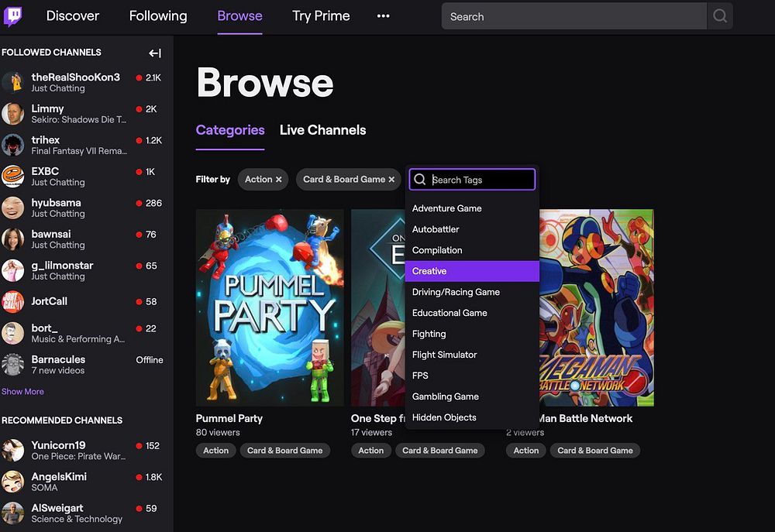The width and height of the screenshot is (775, 532).
Task: Select FPS tag
Action: pos(472,376)
